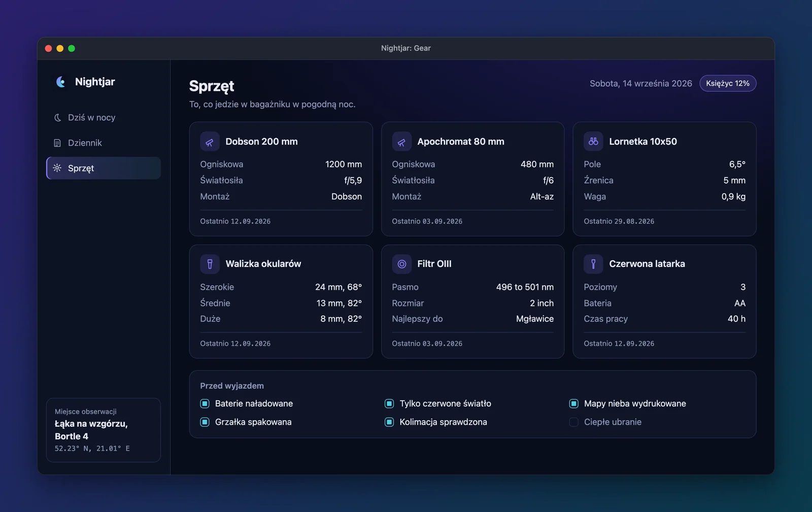The height and width of the screenshot is (512, 812).
Task: Click the 8 mm, 82° eyepiece value
Action: click(x=341, y=319)
